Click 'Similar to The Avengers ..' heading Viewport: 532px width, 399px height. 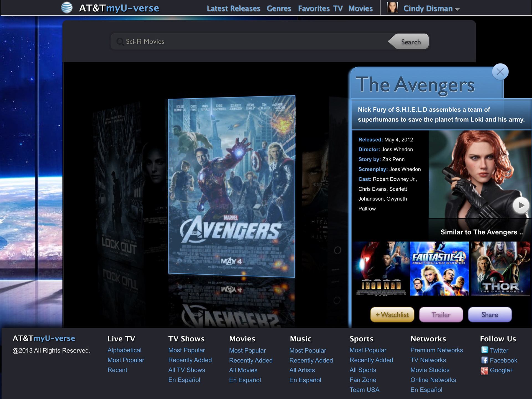(482, 232)
